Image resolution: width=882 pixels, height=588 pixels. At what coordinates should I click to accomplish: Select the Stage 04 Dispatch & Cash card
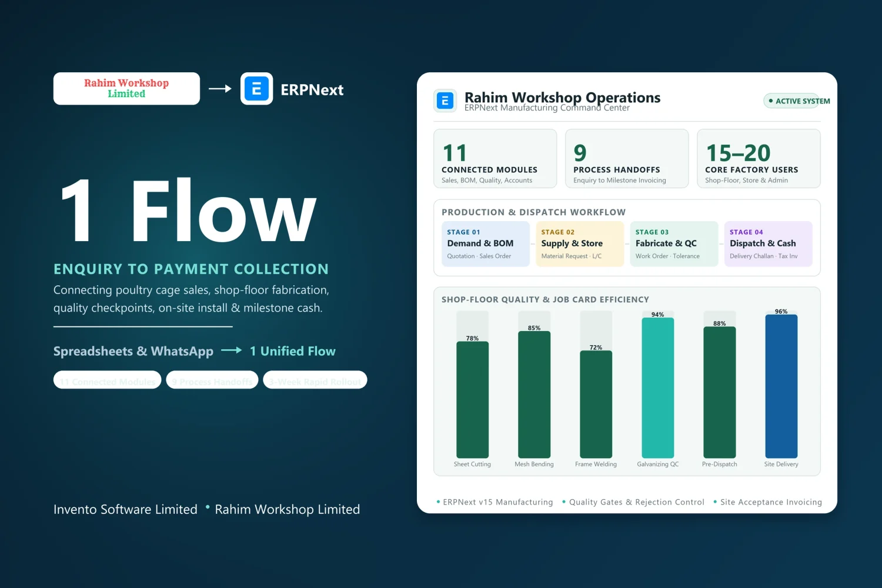click(769, 244)
